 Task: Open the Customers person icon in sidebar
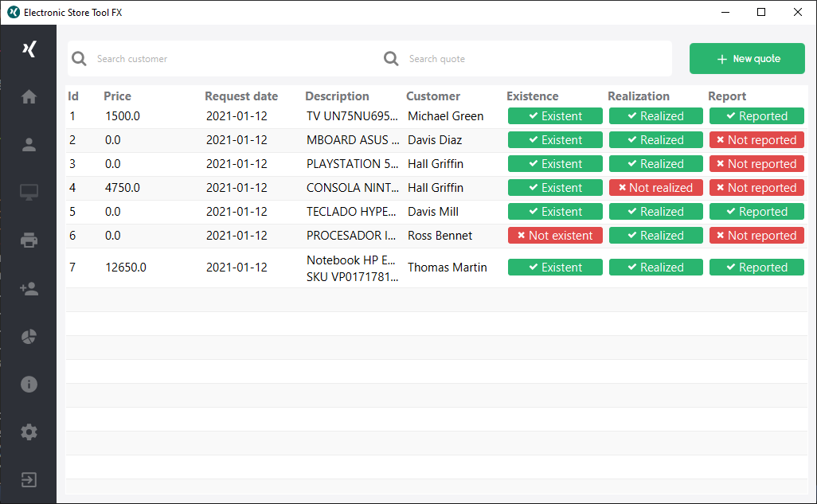(29, 144)
